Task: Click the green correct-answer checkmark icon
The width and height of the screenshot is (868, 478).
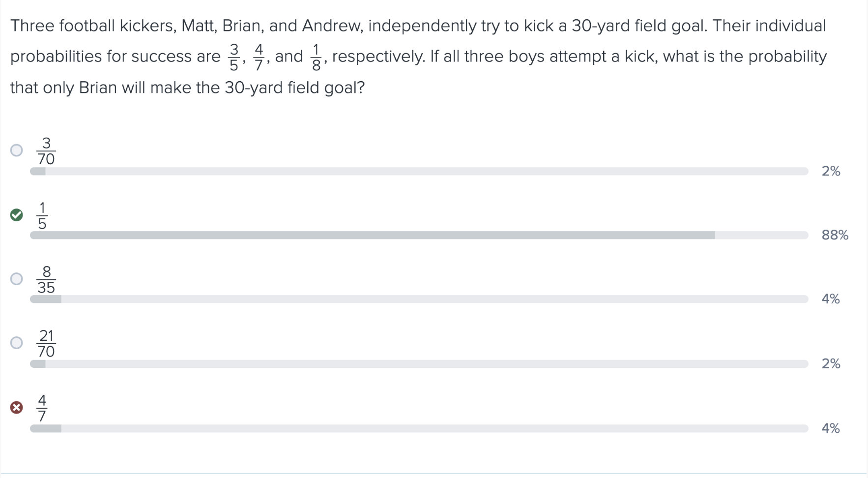Action: pyautogui.click(x=17, y=215)
